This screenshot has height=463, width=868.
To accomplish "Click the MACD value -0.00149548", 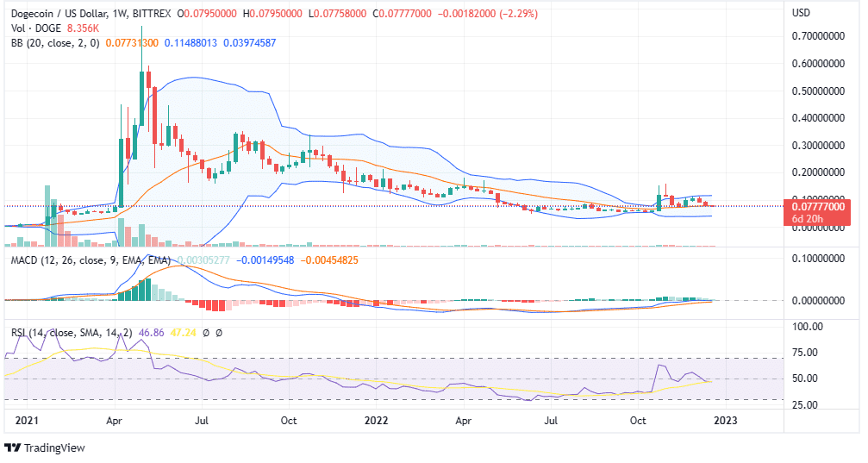I will 265,260.
